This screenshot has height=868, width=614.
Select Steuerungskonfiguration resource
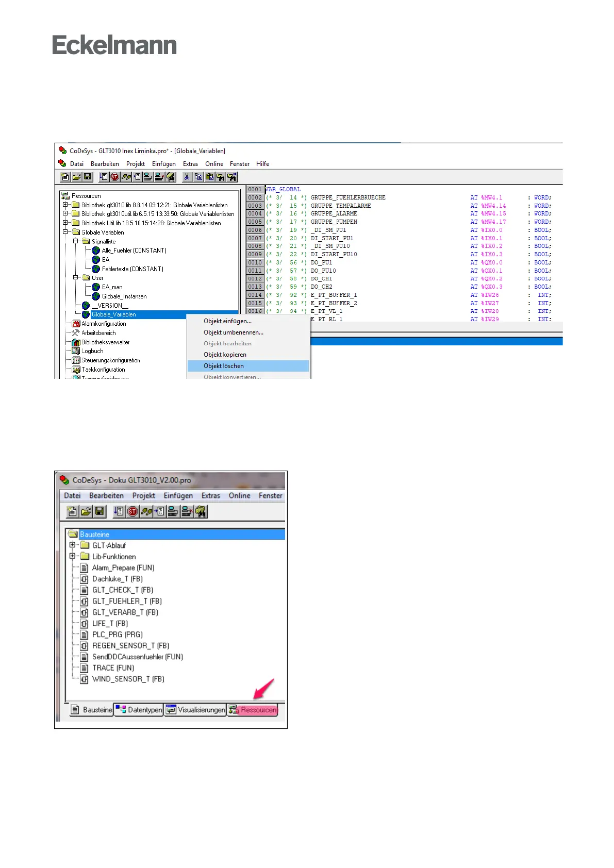111,360
